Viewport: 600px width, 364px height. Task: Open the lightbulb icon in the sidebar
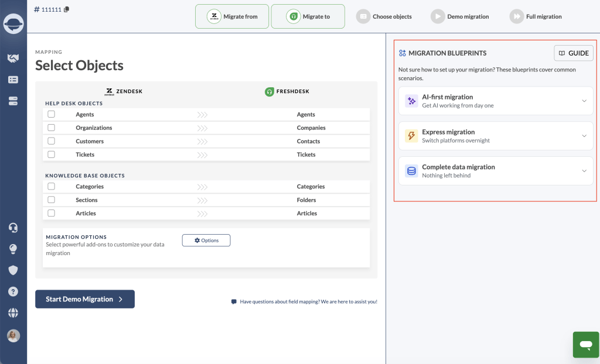click(x=13, y=249)
